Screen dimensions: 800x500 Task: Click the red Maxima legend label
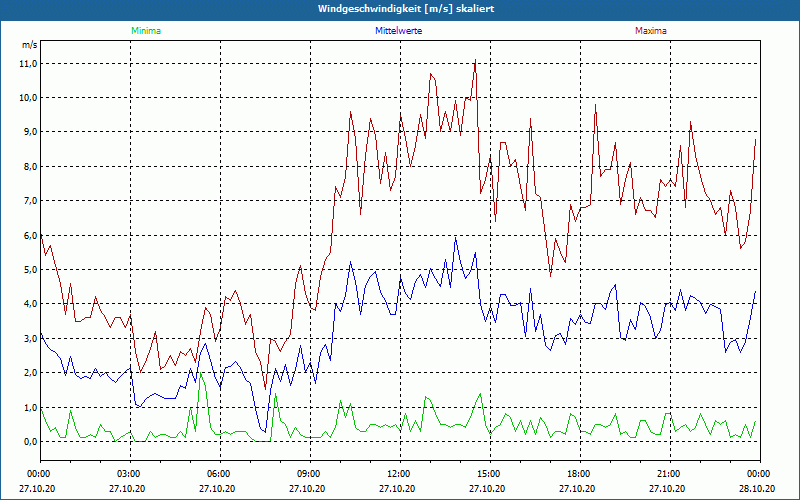point(651,31)
